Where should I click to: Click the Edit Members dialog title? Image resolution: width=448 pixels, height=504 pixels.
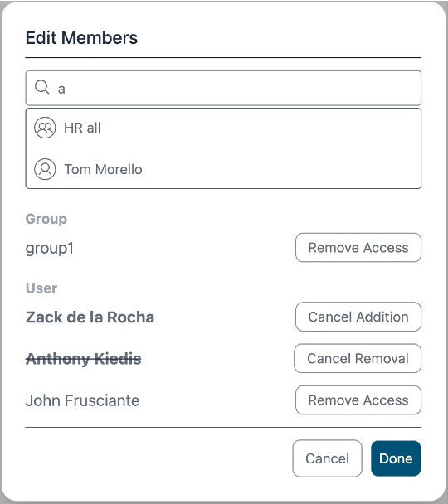[x=81, y=37]
